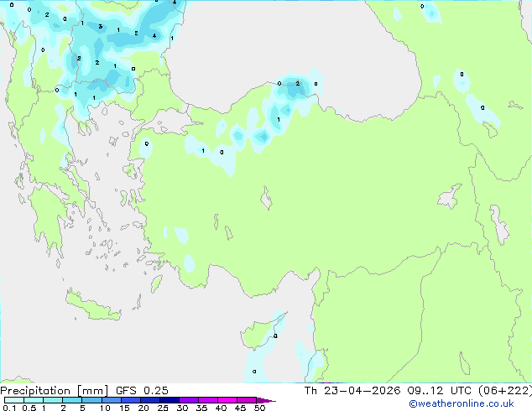Viewport: 532px width, 411px height.
Task: Click the value '3' over the Balkans
Action: click(100, 27)
